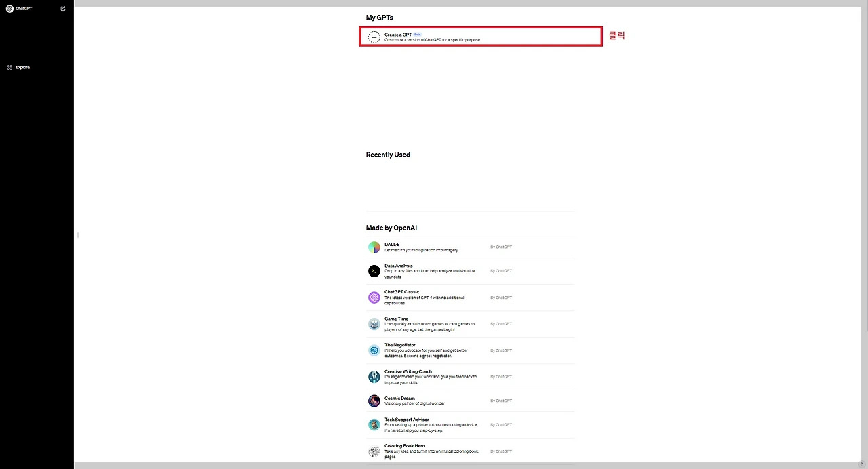Open the Cosmic Dream title link

pyautogui.click(x=400, y=399)
